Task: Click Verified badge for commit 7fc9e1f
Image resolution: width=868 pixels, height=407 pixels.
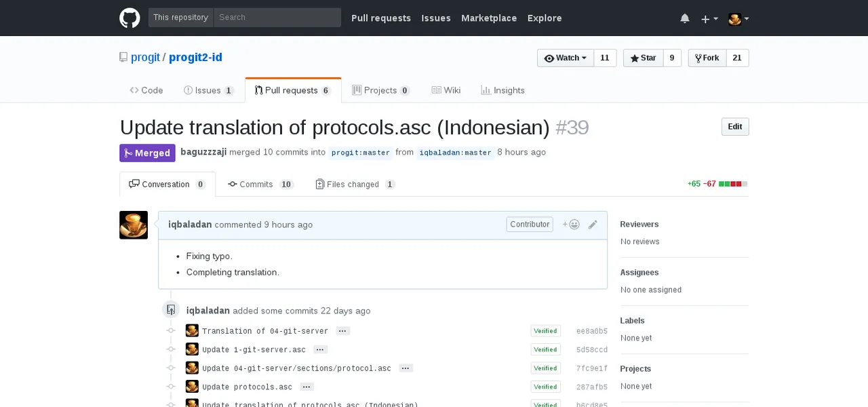Action: tap(545, 368)
